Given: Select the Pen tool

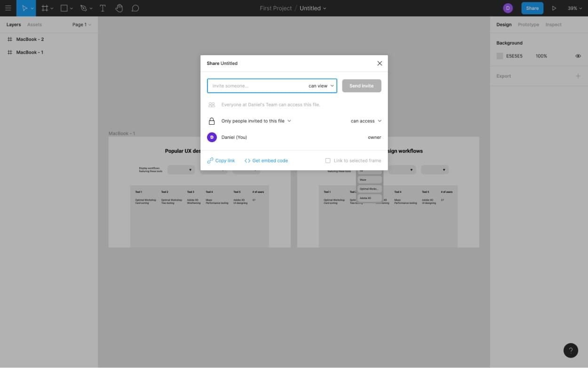Looking at the screenshot, I should [x=84, y=8].
